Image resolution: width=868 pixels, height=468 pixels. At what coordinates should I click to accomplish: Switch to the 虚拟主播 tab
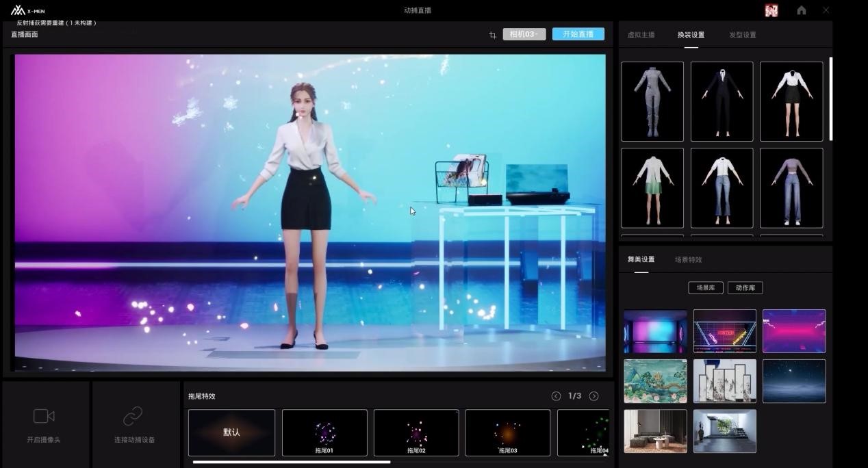pyautogui.click(x=641, y=35)
